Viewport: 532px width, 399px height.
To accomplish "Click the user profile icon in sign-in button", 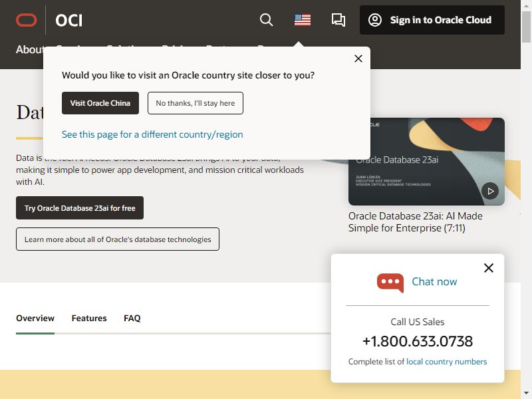I will coord(375,20).
